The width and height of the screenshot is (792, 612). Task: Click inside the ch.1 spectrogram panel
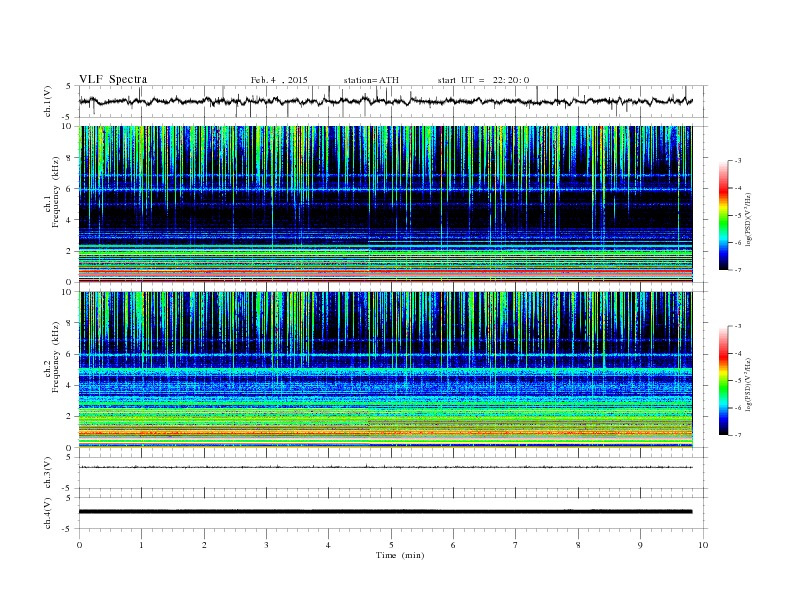[385, 204]
